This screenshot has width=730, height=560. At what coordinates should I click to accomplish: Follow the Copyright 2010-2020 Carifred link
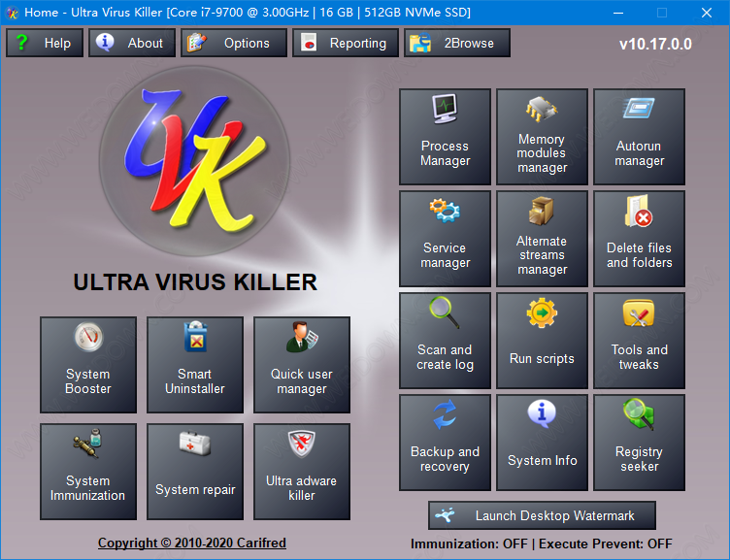point(192,543)
